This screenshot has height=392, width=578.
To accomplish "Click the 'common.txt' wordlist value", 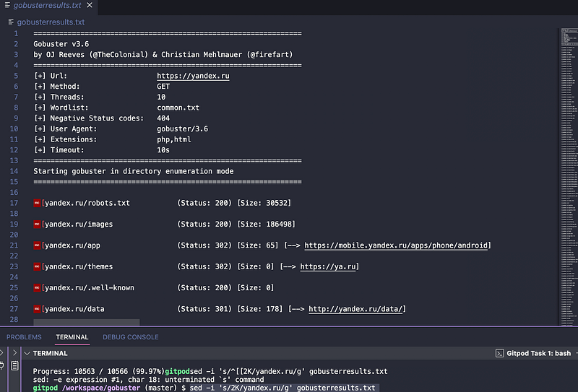I will 178,108.
